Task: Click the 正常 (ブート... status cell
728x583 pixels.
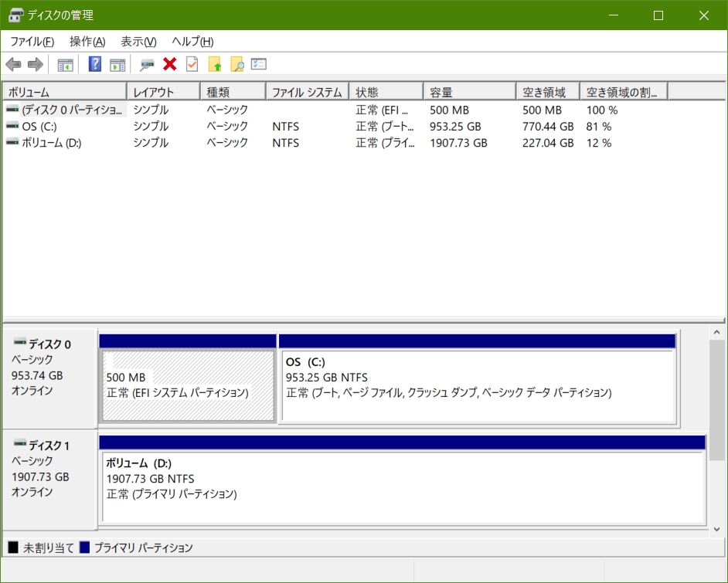Action: 384,126
